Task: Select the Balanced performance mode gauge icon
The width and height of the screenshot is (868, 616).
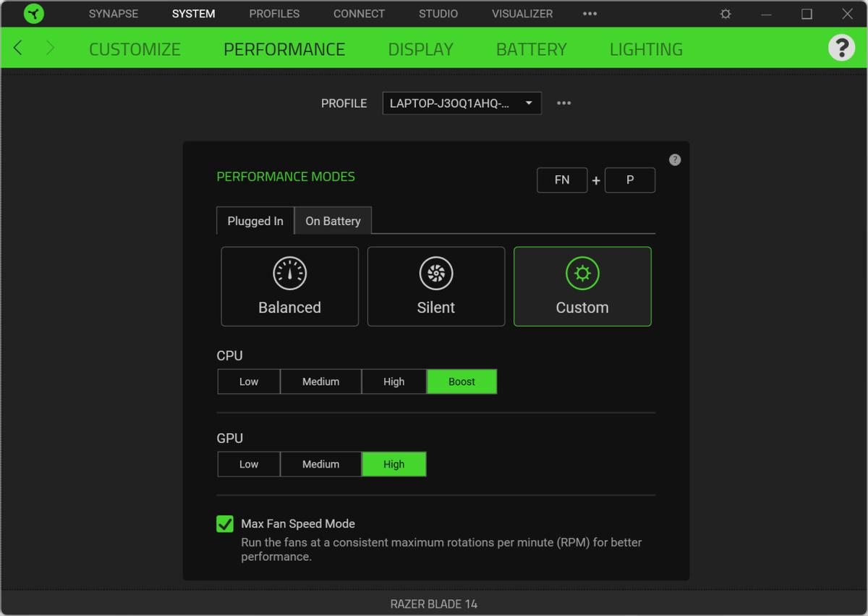Action: pos(289,274)
